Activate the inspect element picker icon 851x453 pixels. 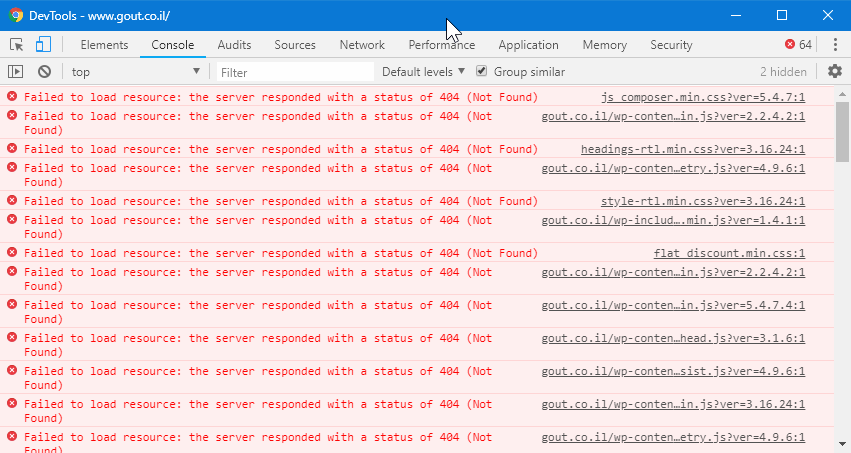point(17,45)
